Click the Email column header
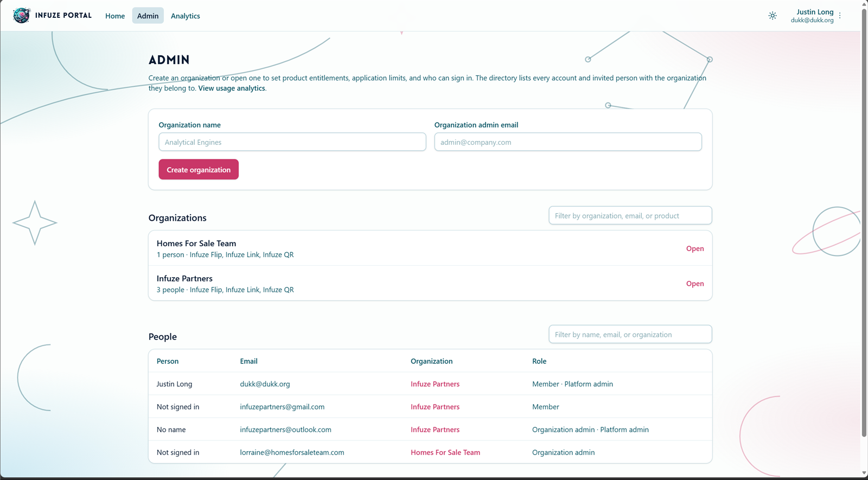The image size is (868, 480). pyautogui.click(x=248, y=361)
